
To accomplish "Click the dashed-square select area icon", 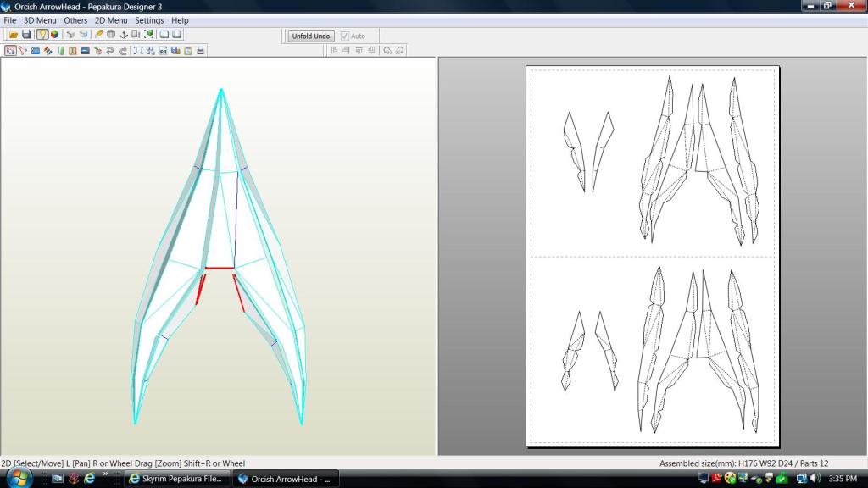I will (138, 50).
